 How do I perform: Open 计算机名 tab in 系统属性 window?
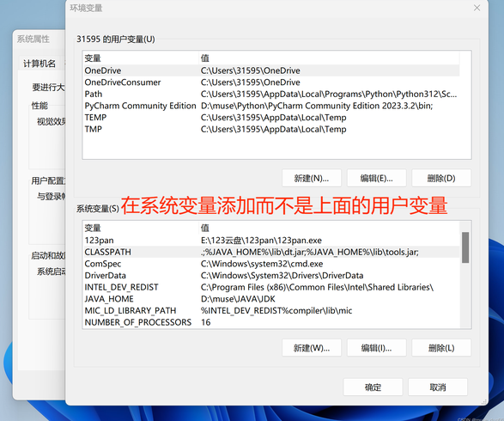[39, 64]
